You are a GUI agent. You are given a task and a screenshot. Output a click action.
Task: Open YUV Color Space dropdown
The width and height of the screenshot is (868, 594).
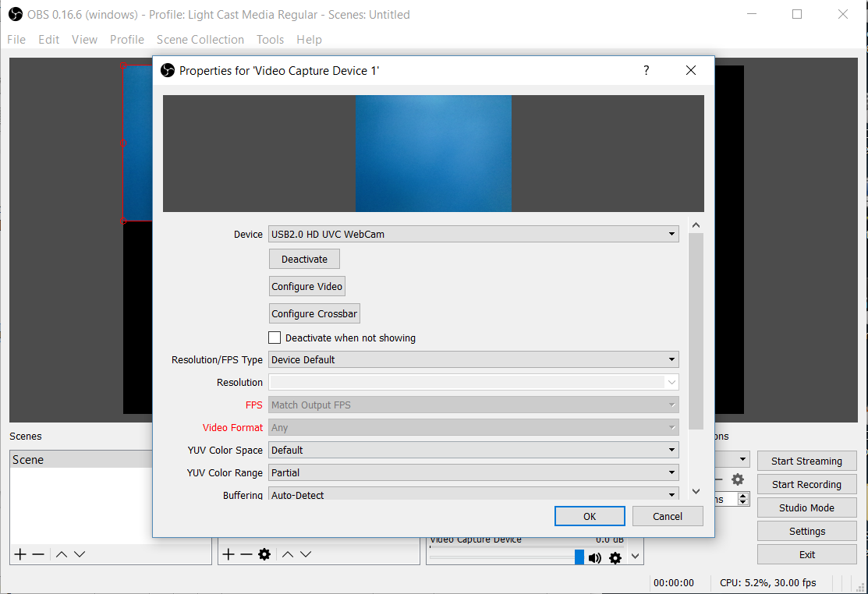click(x=473, y=450)
